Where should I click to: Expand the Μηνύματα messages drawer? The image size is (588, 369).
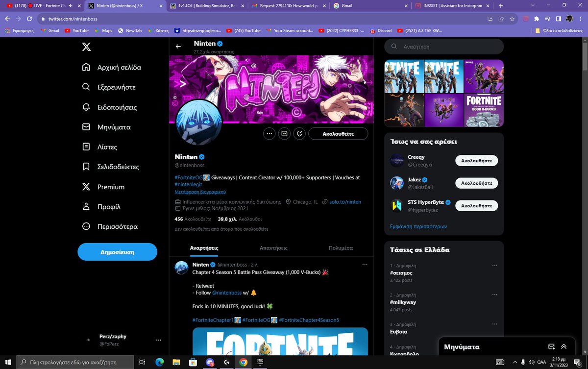(x=564, y=346)
